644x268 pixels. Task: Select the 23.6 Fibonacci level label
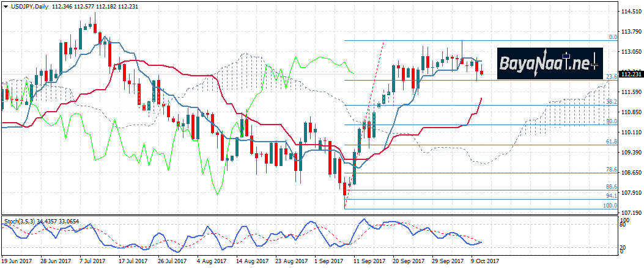click(x=610, y=77)
